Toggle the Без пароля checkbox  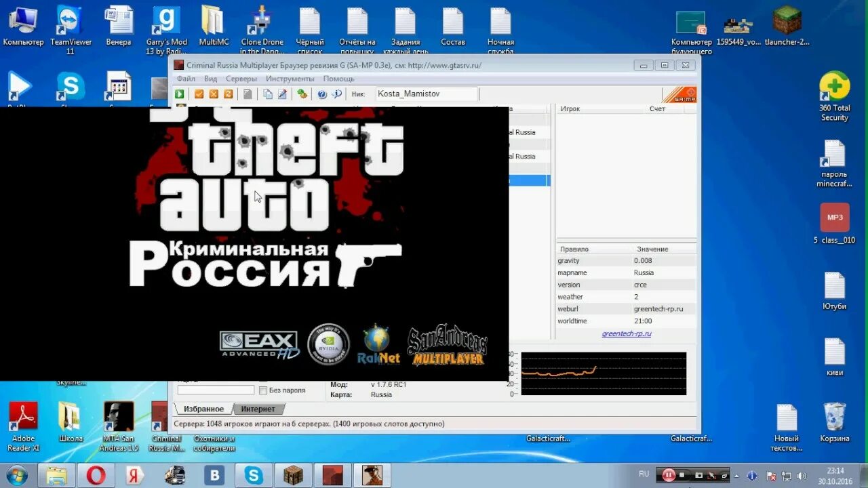click(x=263, y=390)
